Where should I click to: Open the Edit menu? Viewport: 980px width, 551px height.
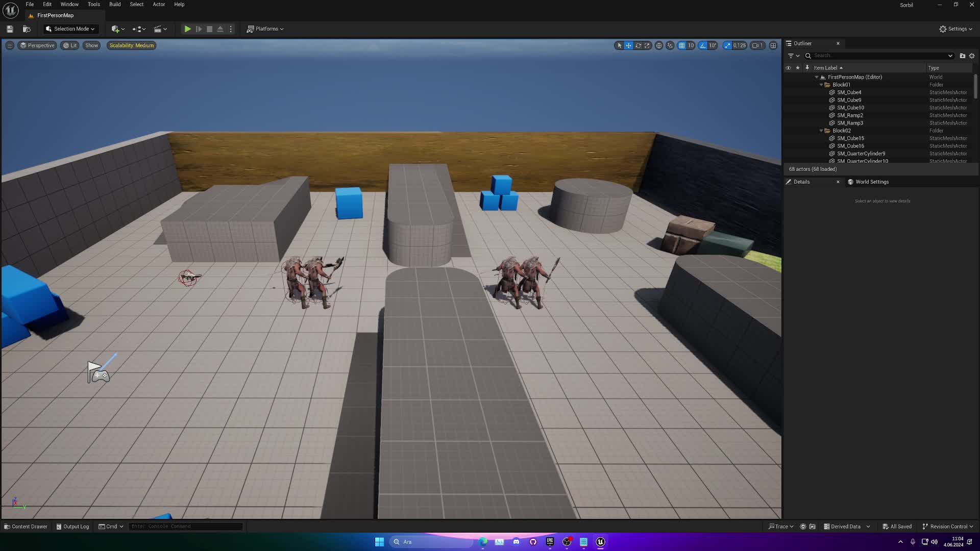(47, 4)
